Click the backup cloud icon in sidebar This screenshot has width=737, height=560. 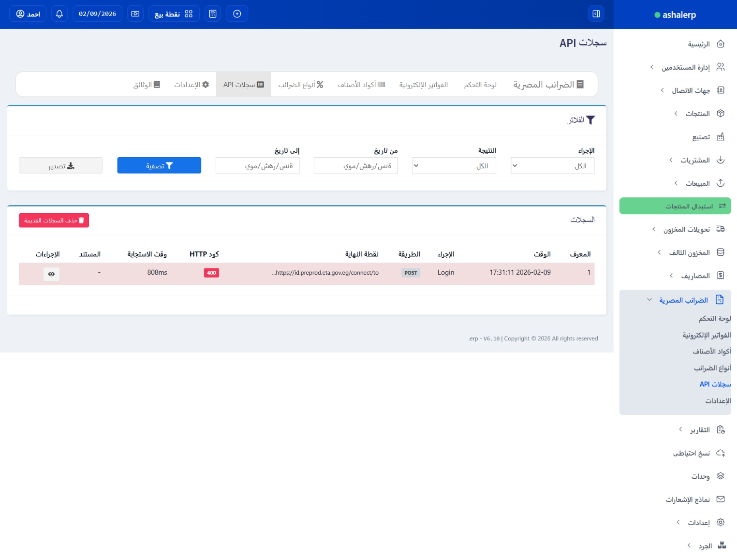tap(720, 453)
